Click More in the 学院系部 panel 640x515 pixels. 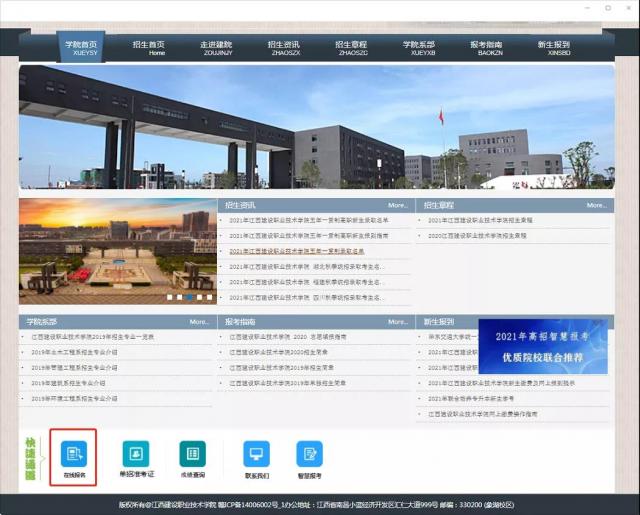point(199,322)
